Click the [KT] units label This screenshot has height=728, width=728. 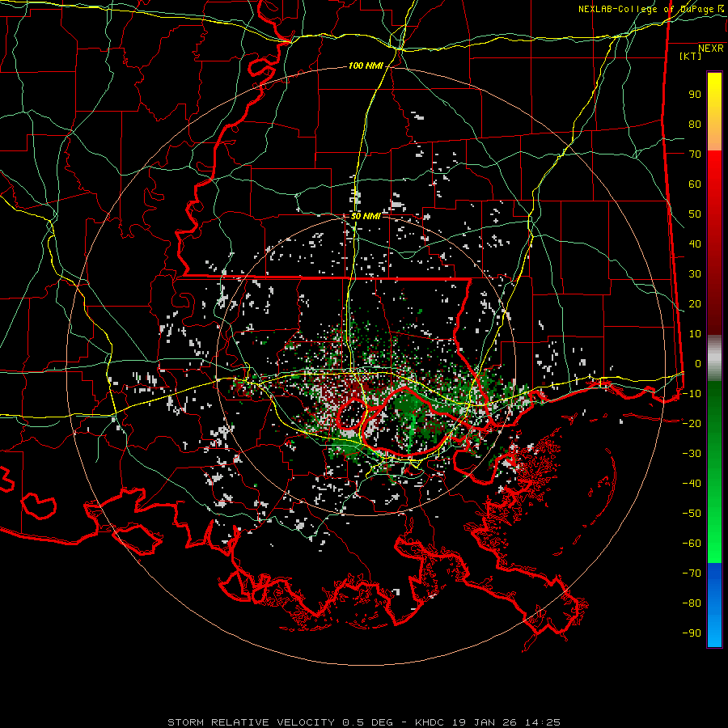[691, 56]
